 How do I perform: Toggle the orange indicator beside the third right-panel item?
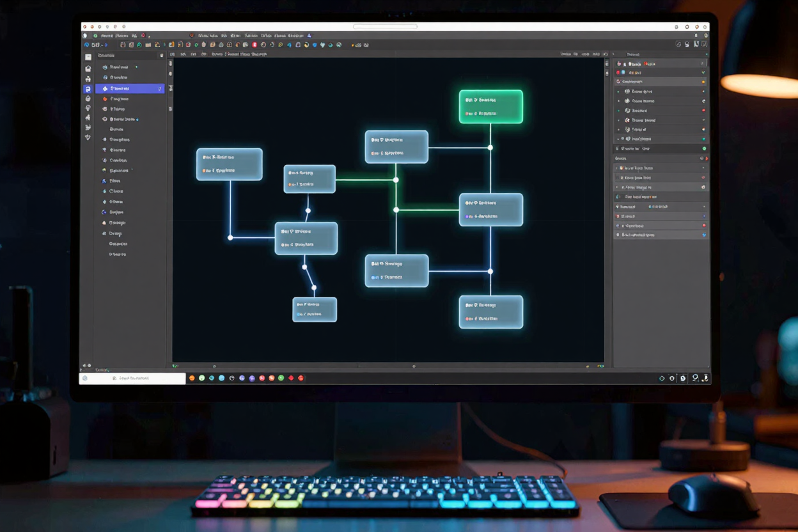click(x=702, y=81)
